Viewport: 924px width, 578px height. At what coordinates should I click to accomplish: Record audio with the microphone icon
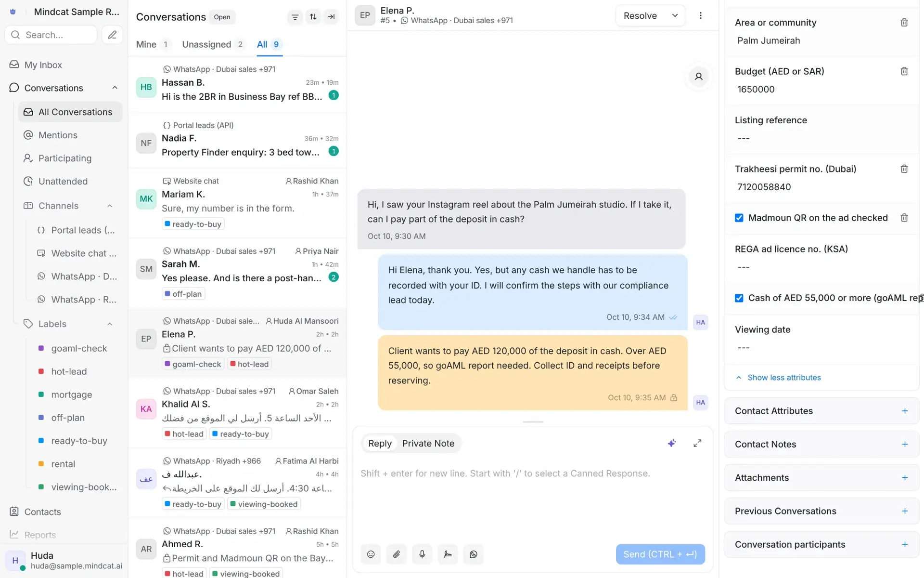422,554
